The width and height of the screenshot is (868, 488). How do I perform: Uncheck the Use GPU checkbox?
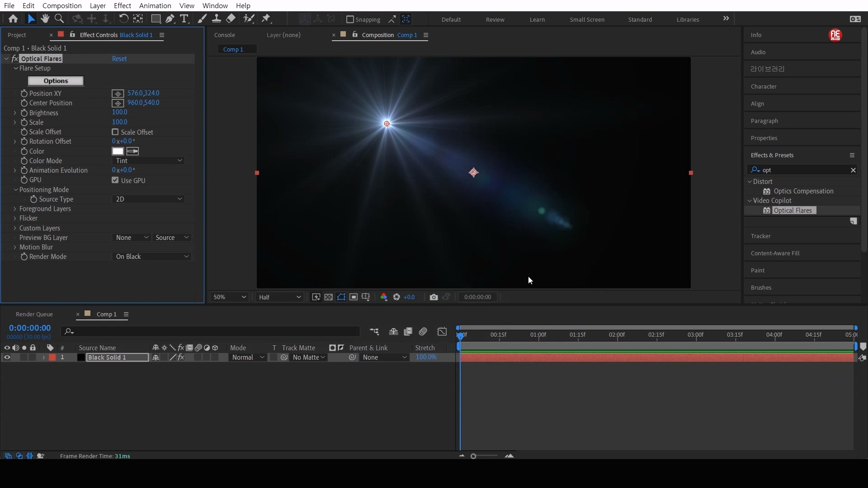coord(115,180)
